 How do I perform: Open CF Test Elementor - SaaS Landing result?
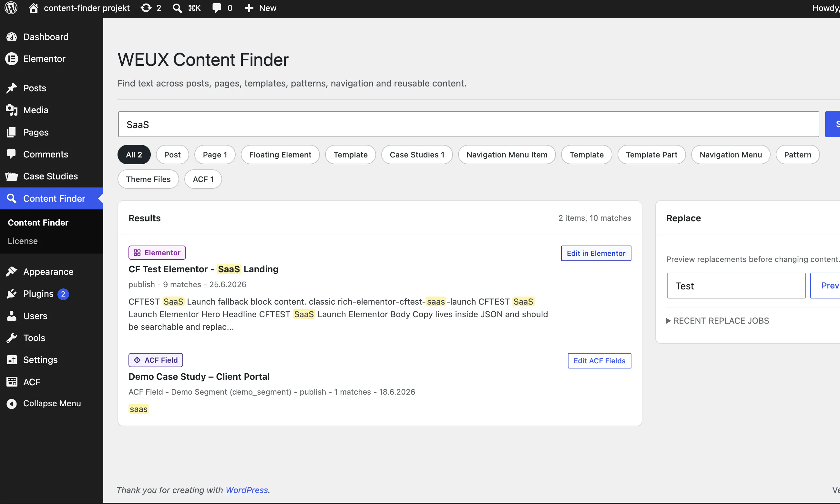pos(203,269)
